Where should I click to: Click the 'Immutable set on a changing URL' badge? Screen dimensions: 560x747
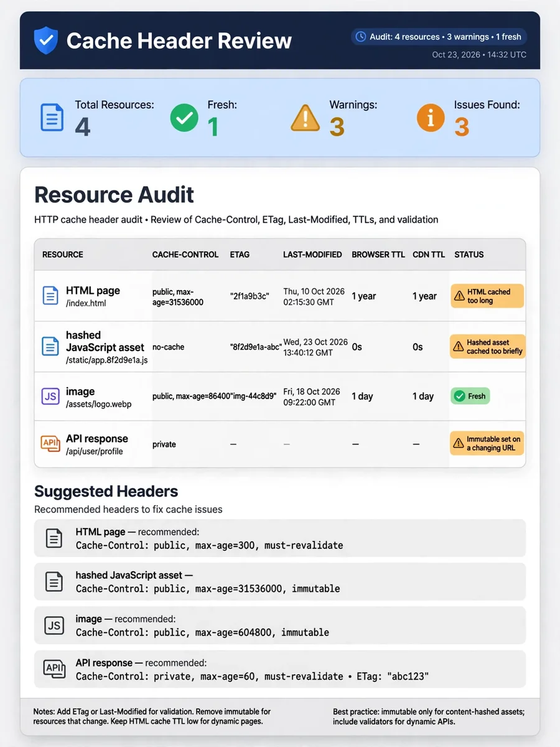pos(487,444)
